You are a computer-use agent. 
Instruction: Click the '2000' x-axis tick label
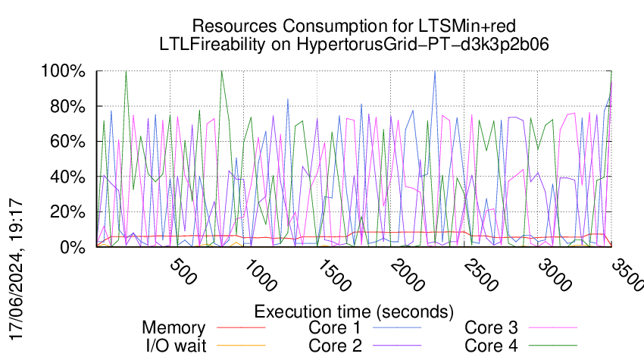pyautogui.click(x=408, y=275)
